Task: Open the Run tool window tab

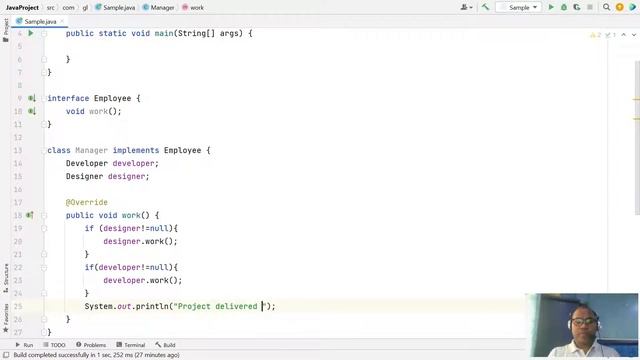Action: coord(24,345)
